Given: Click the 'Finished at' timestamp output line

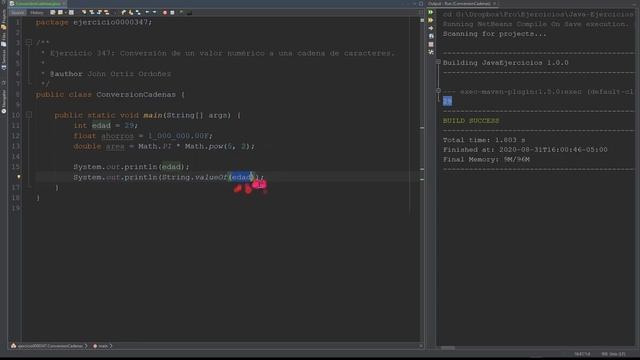Looking at the screenshot, I should [525, 150].
